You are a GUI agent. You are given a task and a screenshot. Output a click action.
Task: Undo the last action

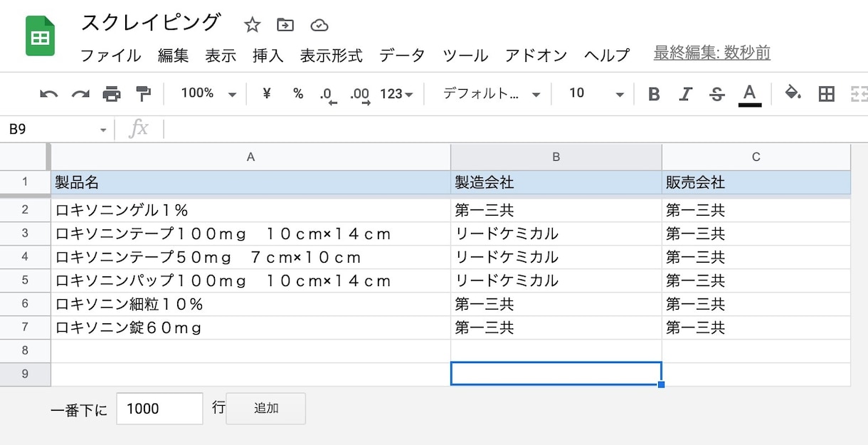pyautogui.click(x=48, y=94)
